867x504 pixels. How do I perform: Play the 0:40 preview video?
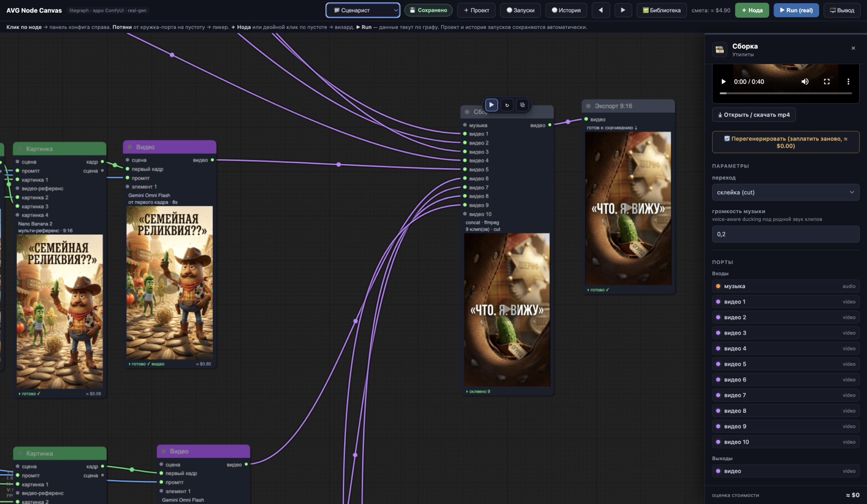pos(723,82)
